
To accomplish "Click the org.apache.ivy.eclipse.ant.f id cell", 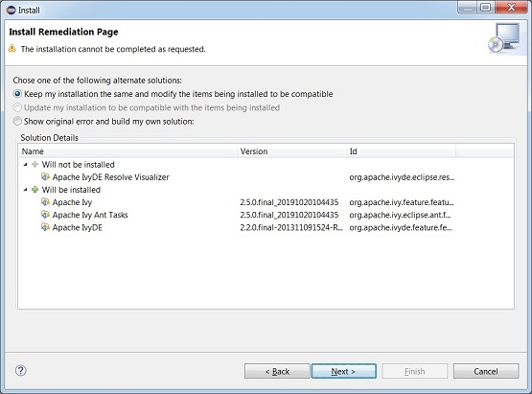I will click(400, 215).
